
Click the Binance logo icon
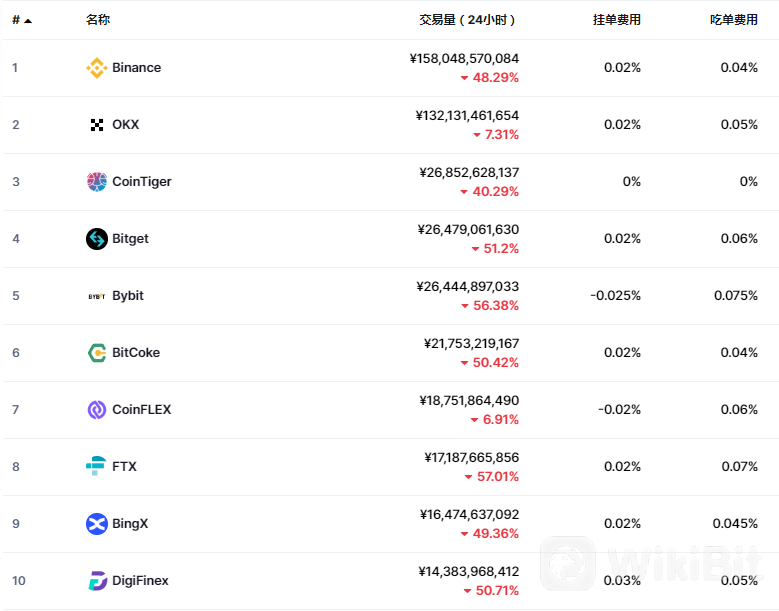click(97, 68)
